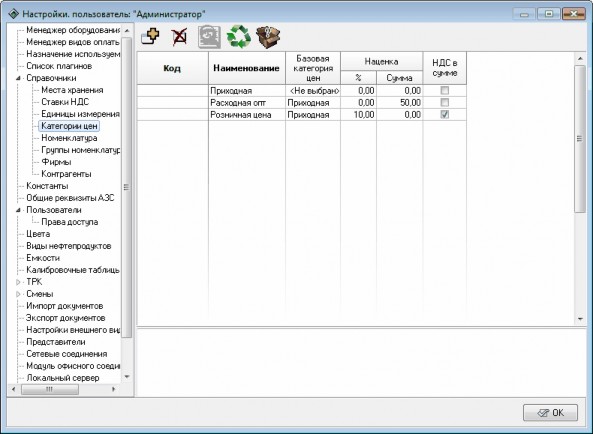Collapse the Справочники tree node
593x434 pixels.
[x=18, y=78]
